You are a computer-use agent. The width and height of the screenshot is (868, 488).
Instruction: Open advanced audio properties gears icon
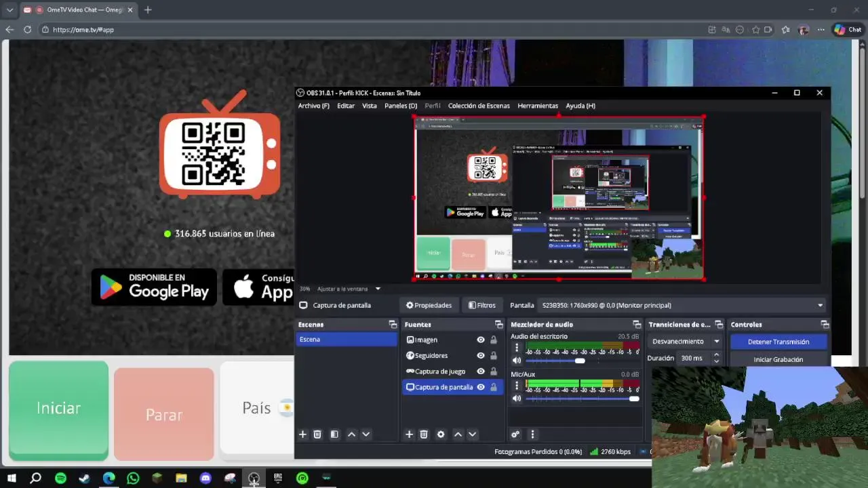coord(515,434)
